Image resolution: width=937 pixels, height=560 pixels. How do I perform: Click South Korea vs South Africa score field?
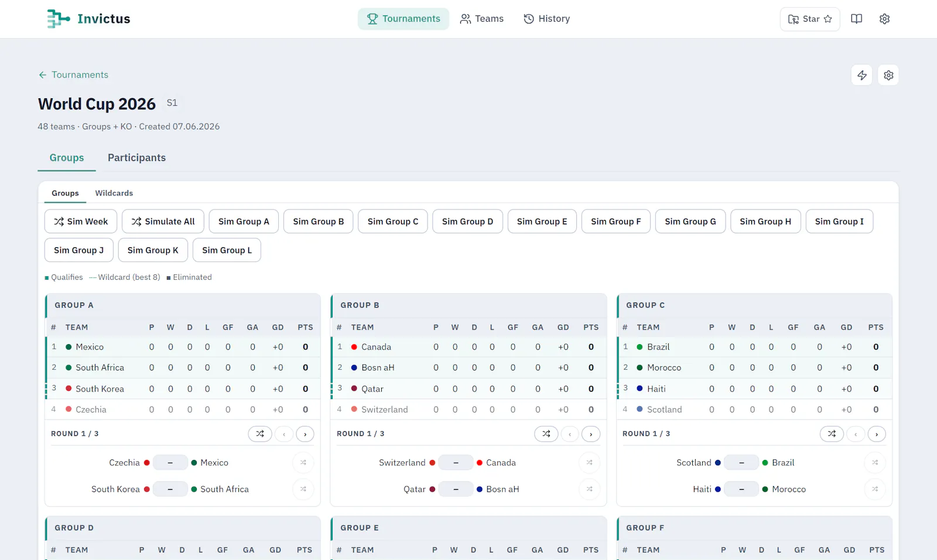click(170, 489)
